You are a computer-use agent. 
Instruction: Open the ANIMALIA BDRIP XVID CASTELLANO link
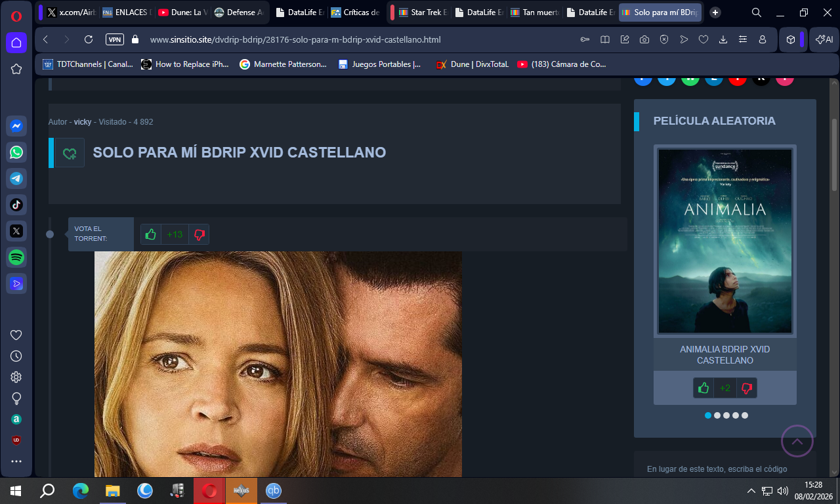coord(724,354)
